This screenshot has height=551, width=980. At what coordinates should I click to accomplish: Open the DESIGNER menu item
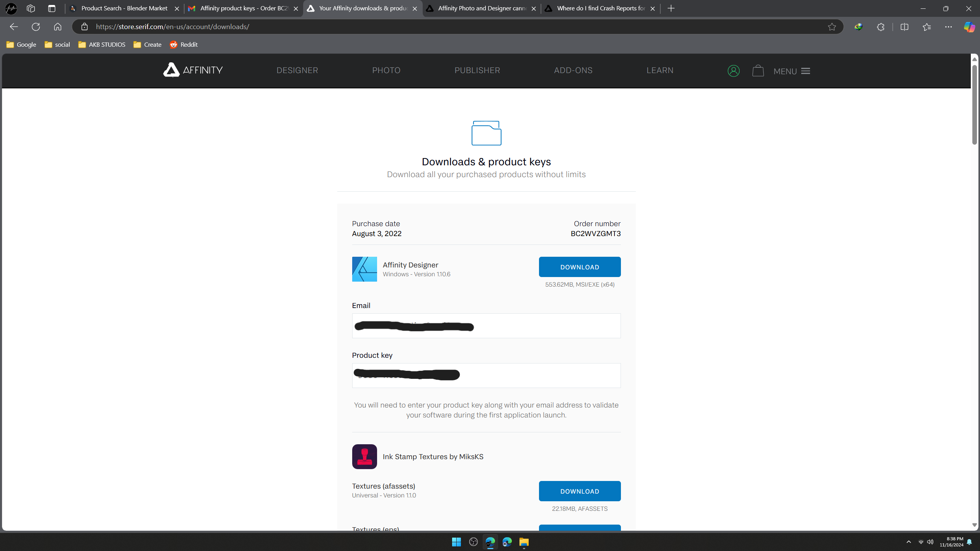pos(297,70)
